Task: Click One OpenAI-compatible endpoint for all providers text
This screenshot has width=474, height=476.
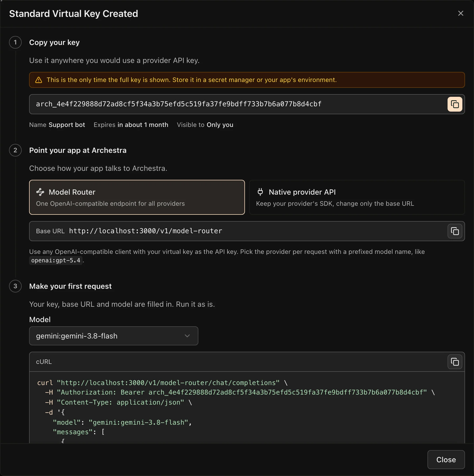Action: coord(110,204)
